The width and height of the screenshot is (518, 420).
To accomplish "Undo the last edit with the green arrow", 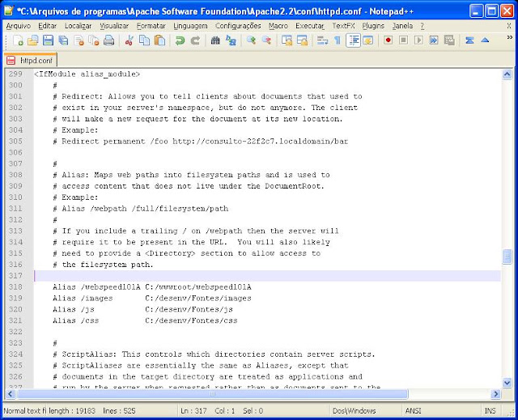I will point(180,40).
